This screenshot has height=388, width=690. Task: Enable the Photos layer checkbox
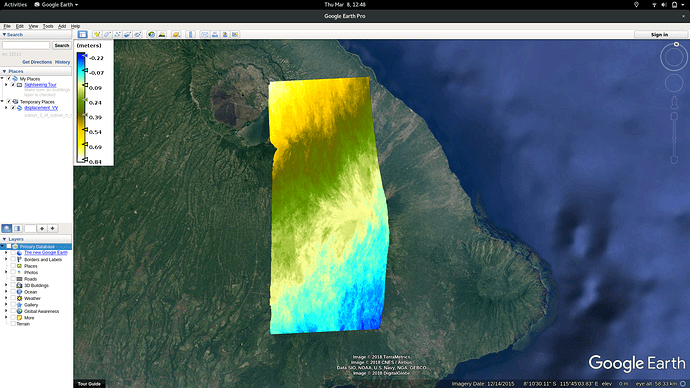[x=13, y=272]
